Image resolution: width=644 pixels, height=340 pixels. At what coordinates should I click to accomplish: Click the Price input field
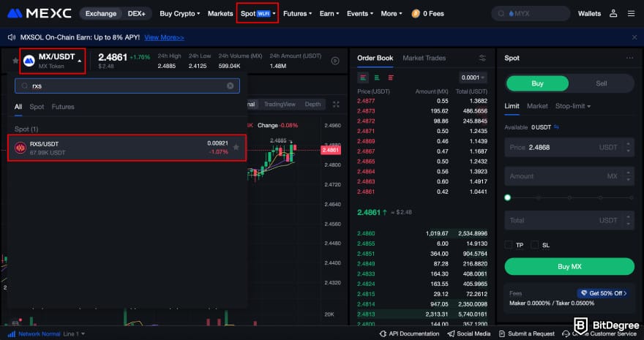[x=569, y=147]
